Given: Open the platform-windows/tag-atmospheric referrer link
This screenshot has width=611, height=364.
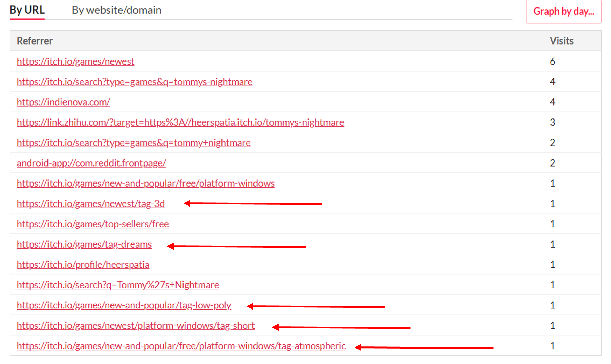Looking at the screenshot, I should click(181, 346).
